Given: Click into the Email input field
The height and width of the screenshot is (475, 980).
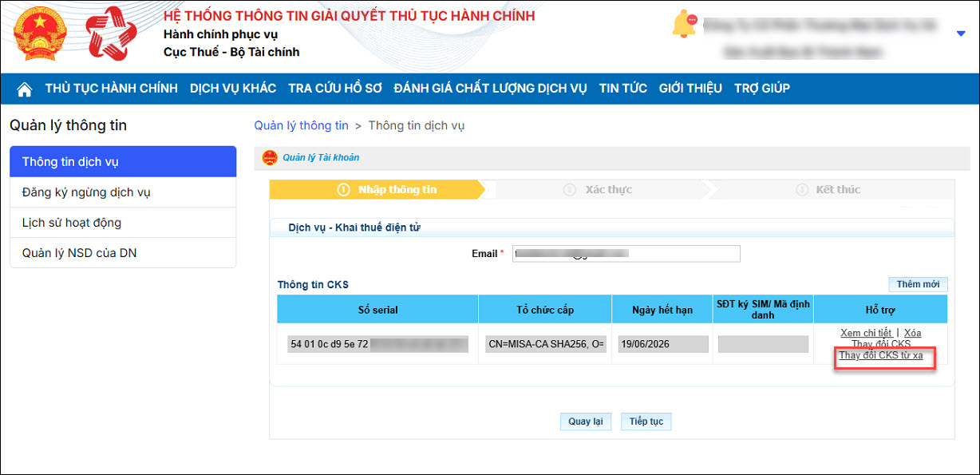Looking at the screenshot, I should (626, 254).
